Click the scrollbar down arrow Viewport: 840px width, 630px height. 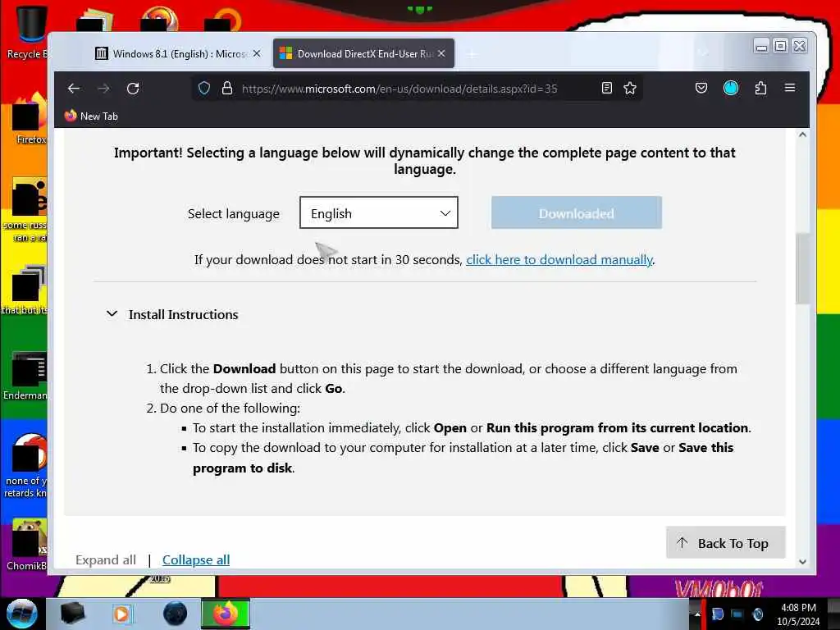[802, 561]
